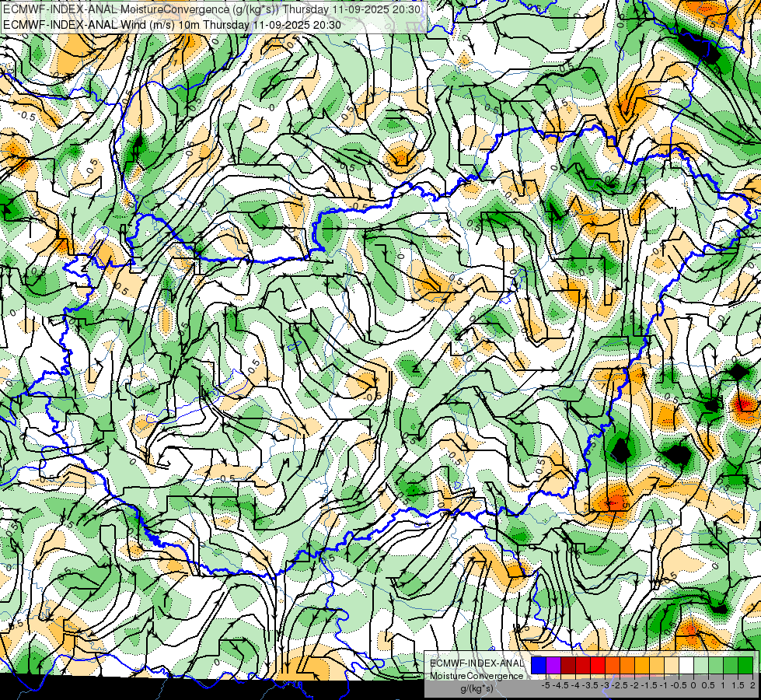Click the '-3' legend tick label
The height and width of the screenshot is (700, 761).
click(606, 685)
